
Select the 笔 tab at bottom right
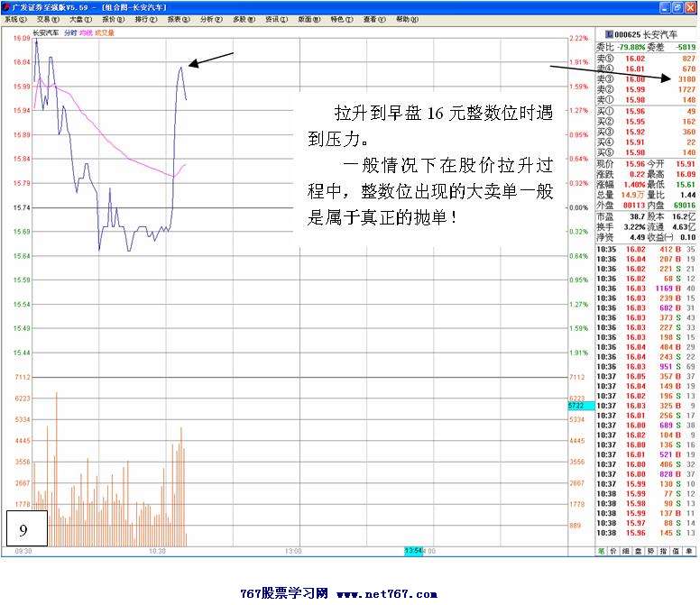(601, 550)
